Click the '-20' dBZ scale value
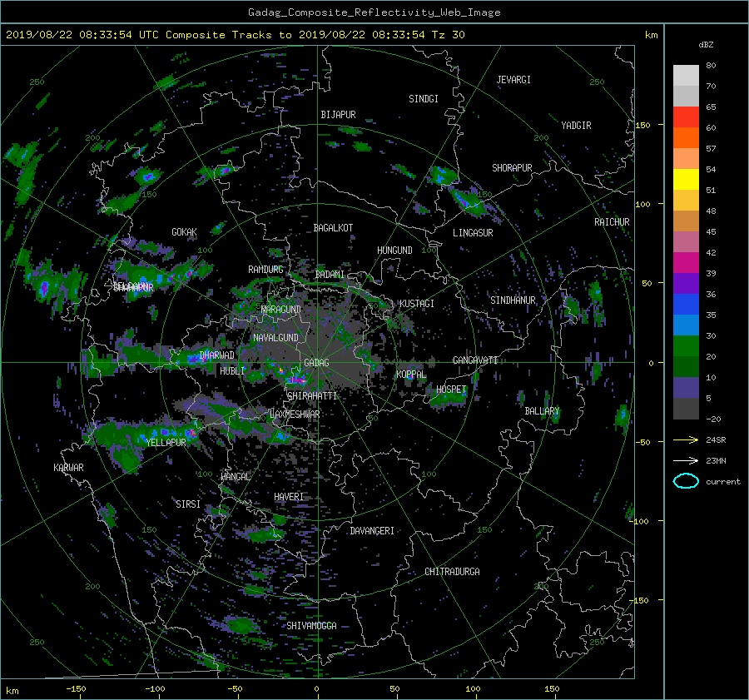Screen dimensions: 749x700 click(x=713, y=419)
